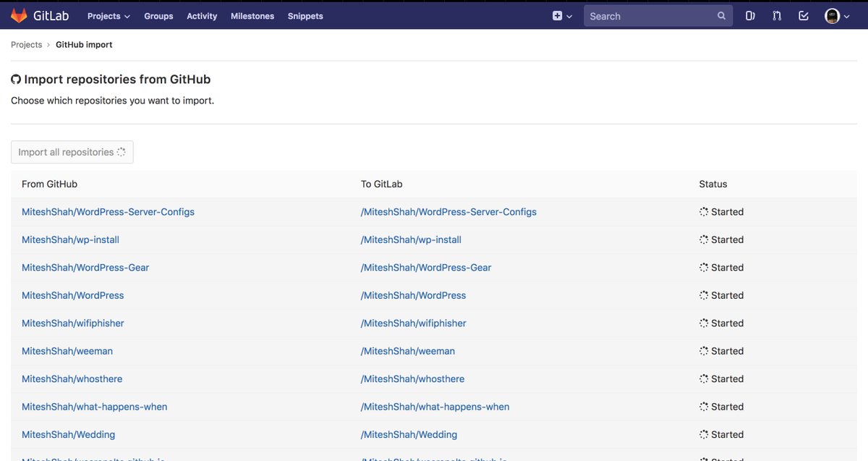Click the user avatar icon
This screenshot has height=461, width=868.
pos(832,16)
